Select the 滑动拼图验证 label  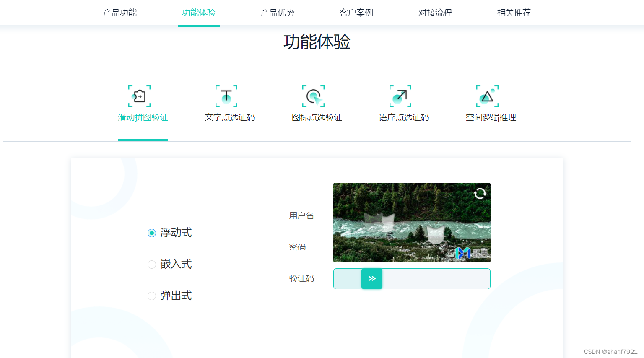[x=143, y=117]
